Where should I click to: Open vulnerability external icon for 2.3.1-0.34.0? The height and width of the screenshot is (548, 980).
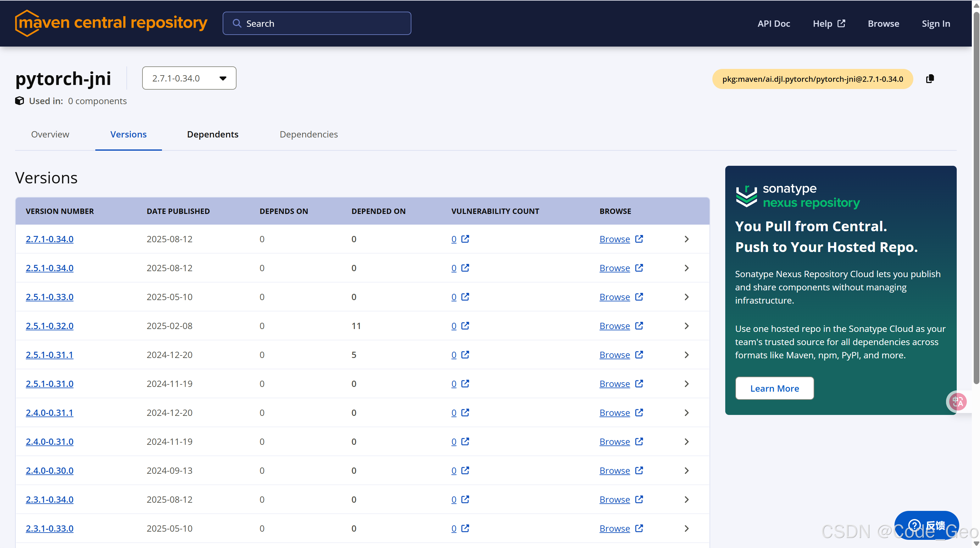(x=465, y=499)
